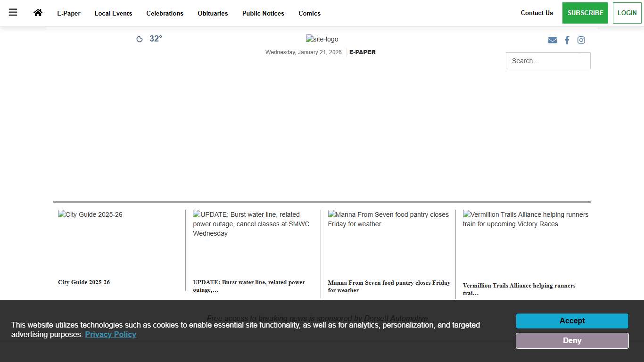
Task: Open the Manna From Seven food pantry article
Action: 388,287
